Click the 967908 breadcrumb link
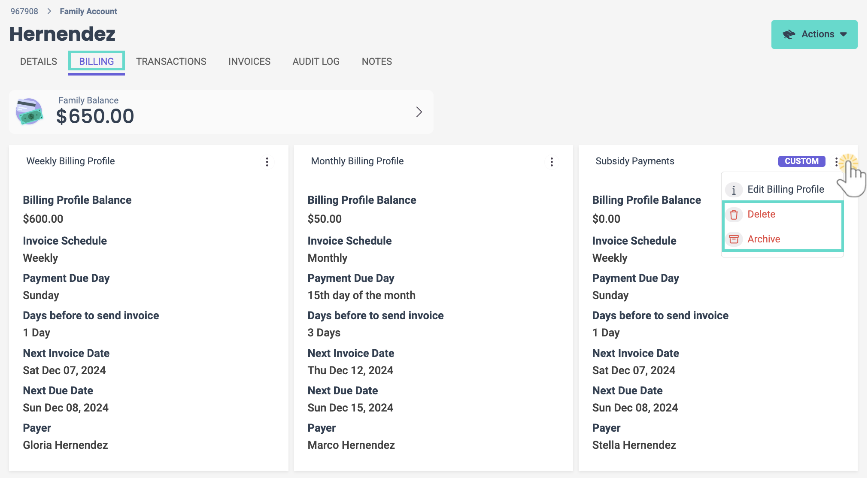Image resolution: width=868 pixels, height=478 pixels. [24, 11]
